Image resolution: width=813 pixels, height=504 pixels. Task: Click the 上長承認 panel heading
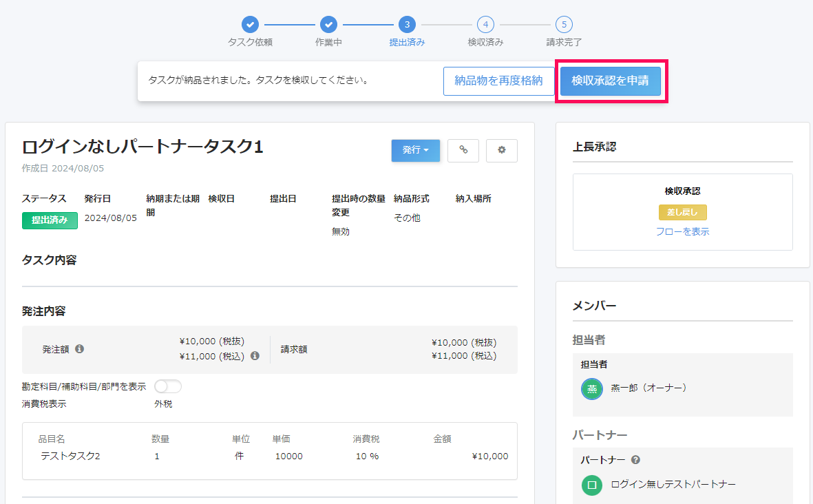click(x=594, y=147)
